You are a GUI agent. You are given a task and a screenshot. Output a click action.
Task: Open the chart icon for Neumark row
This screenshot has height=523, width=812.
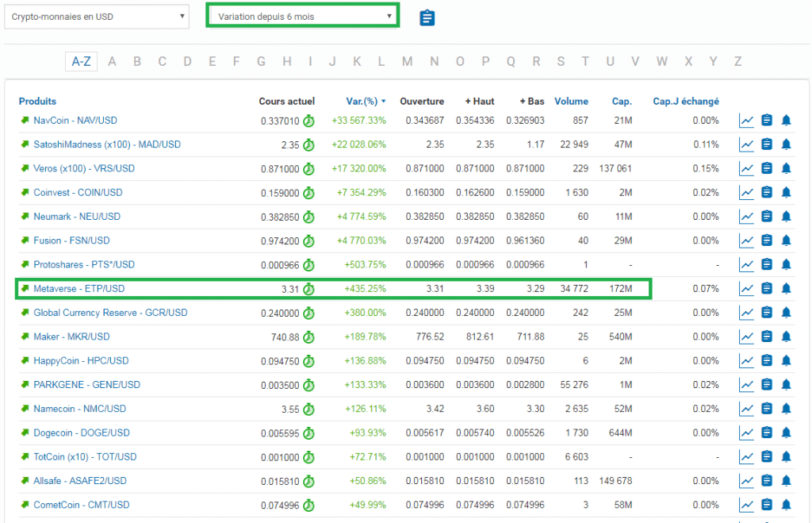click(x=746, y=217)
